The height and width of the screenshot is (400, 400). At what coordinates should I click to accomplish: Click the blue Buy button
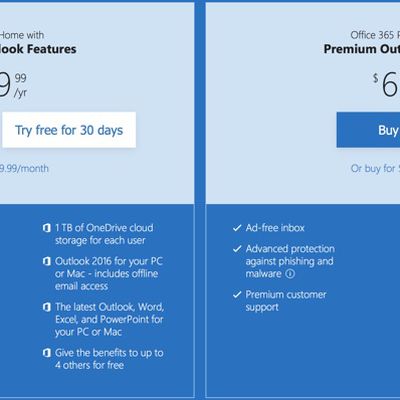tap(368, 130)
